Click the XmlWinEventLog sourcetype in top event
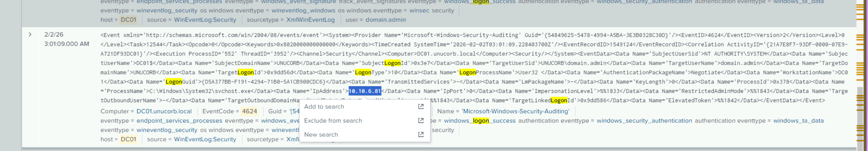868x151 pixels. pos(310,20)
